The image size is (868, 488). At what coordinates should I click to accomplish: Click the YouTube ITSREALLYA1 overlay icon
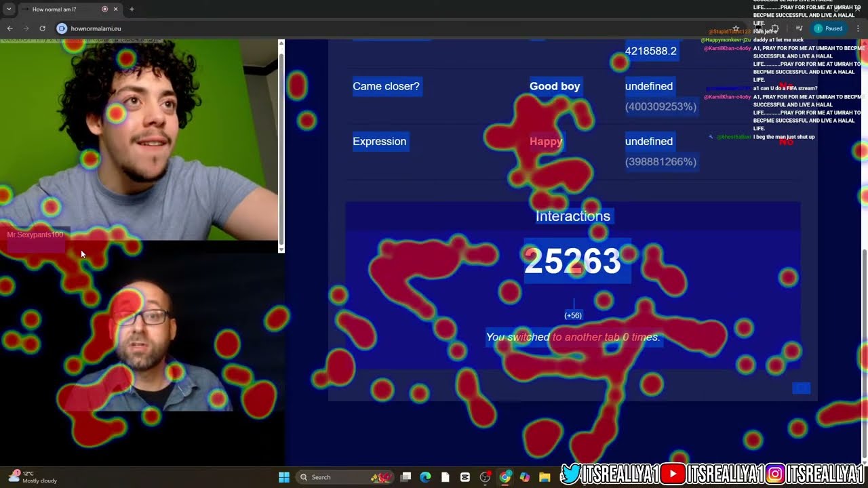click(x=673, y=474)
